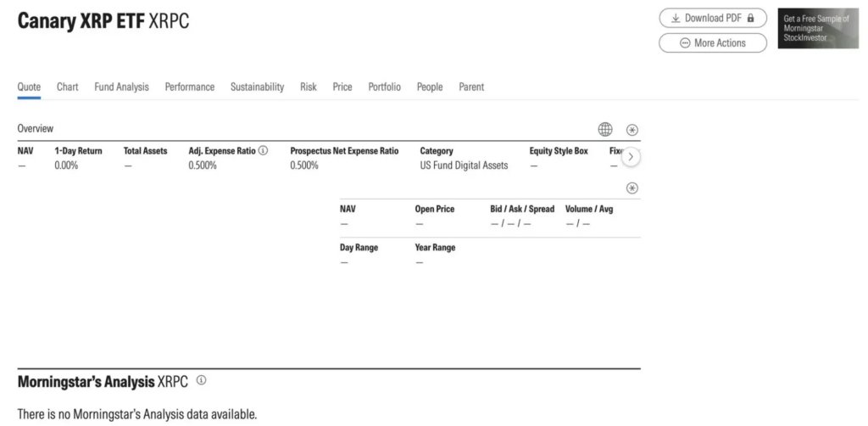Click info icon next to Morningstar's Analysis XRPC

[201, 381]
